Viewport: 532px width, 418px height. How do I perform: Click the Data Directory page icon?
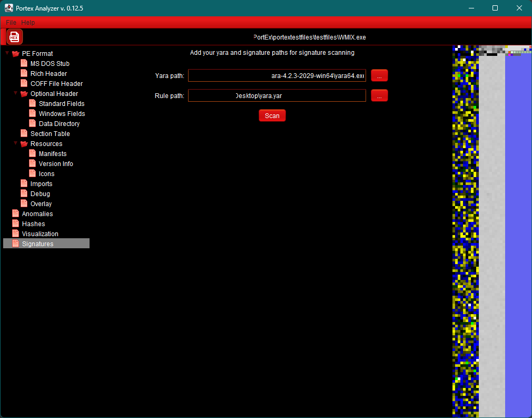pos(33,123)
